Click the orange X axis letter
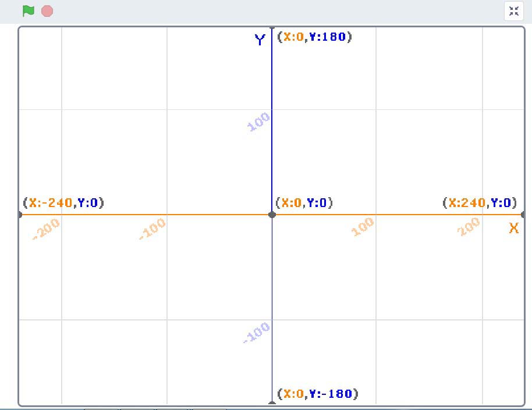 click(514, 228)
